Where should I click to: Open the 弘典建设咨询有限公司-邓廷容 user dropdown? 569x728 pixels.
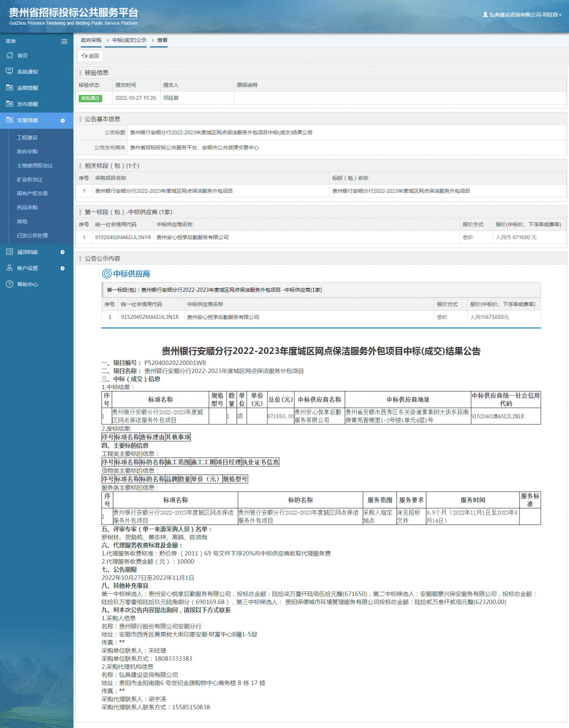(522, 15)
